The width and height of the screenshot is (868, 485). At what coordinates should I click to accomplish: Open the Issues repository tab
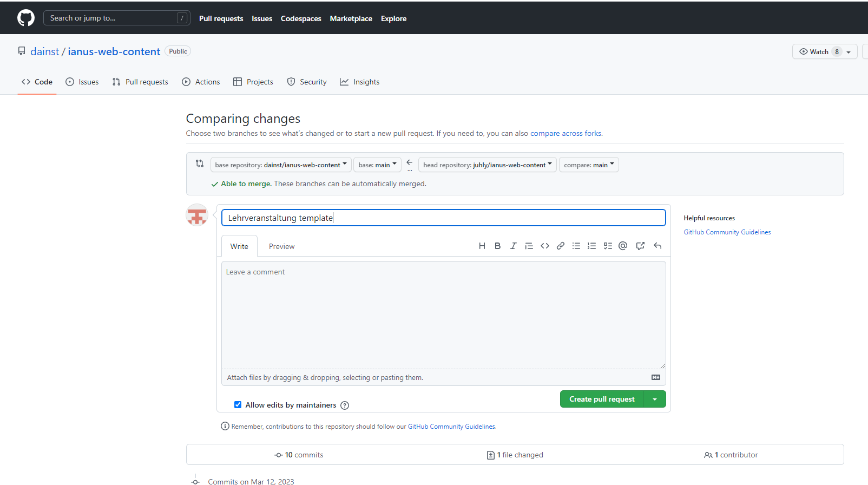coord(82,82)
